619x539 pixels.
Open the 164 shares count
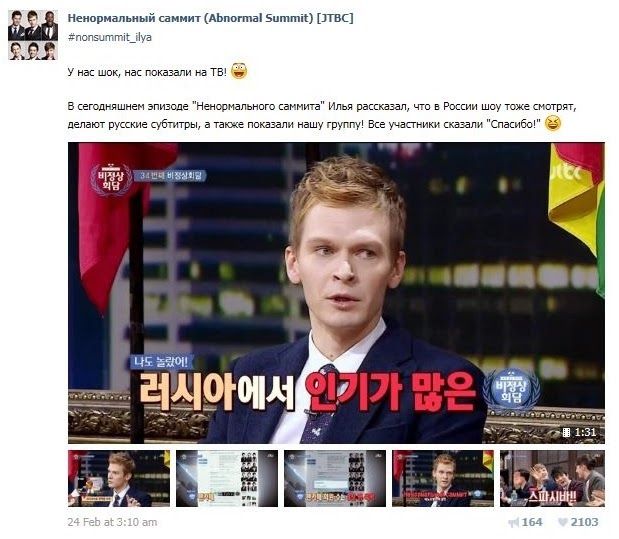(532, 522)
